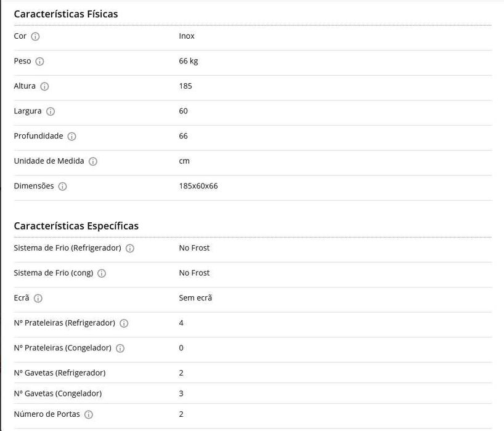Open the info icon beside Peso

tap(40, 62)
